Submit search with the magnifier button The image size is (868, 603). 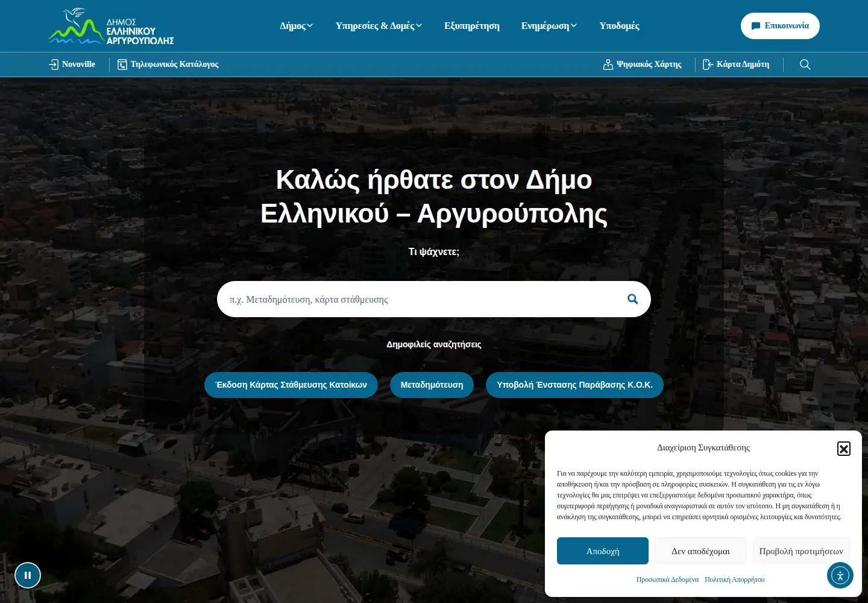(632, 299)
